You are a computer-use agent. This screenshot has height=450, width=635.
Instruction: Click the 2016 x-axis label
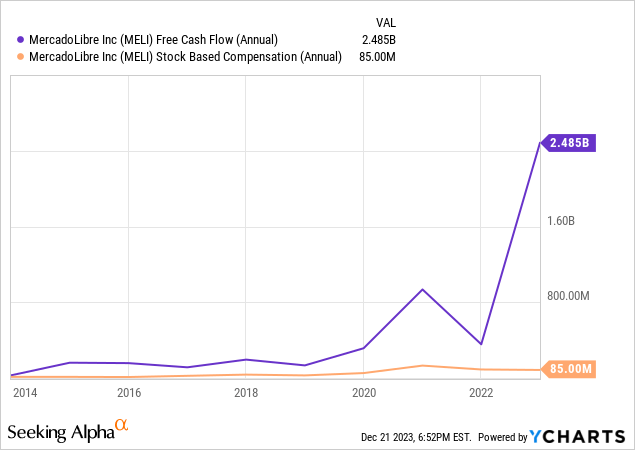pyautogui.click(x=129, y=392)
